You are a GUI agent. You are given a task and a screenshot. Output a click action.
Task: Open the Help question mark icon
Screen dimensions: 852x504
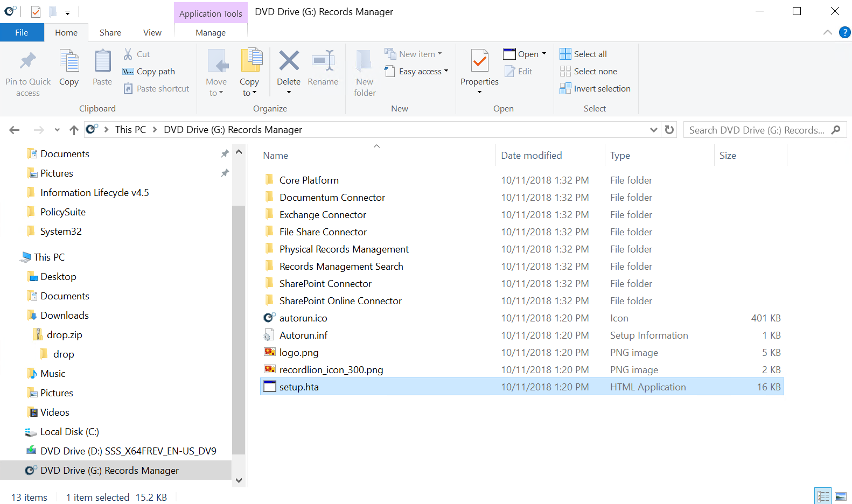click(845, 32)
